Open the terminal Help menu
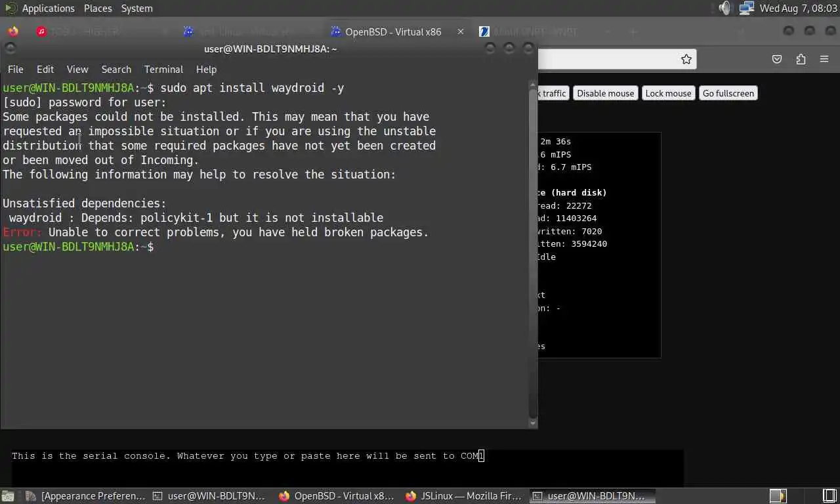The image size is (840, 504). (x=206, y=69)
